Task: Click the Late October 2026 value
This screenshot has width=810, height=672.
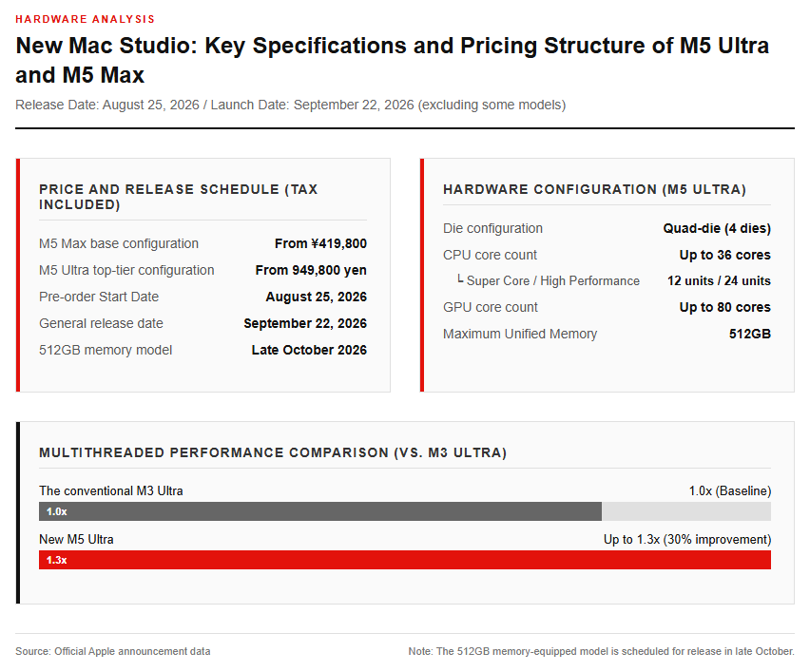Action: point(309,350)
